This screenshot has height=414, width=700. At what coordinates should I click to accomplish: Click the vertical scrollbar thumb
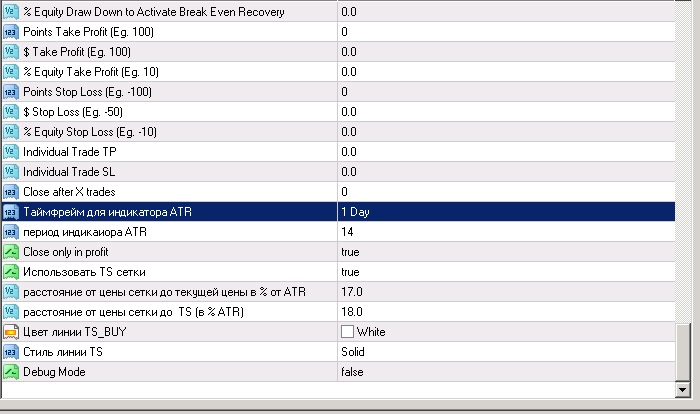click(x=683, y=353)
